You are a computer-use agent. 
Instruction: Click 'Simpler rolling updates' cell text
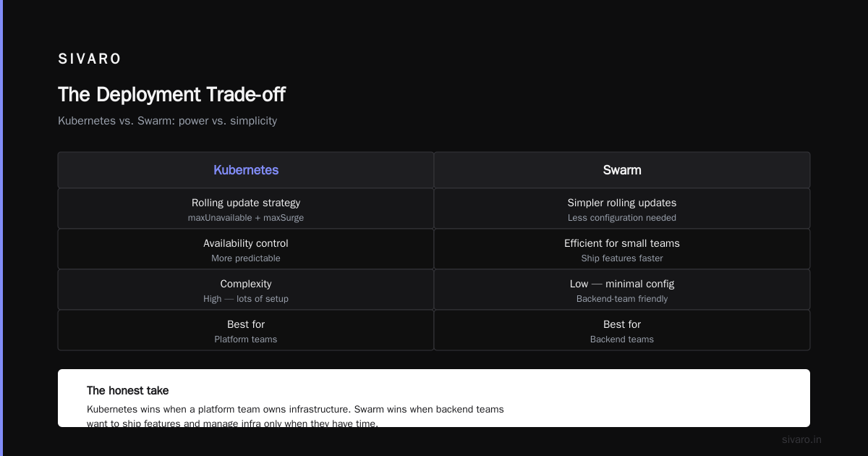[622, 203]
